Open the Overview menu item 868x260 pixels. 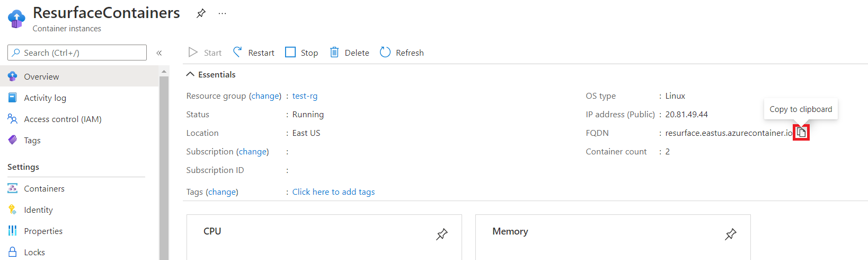tap(79, 76)
